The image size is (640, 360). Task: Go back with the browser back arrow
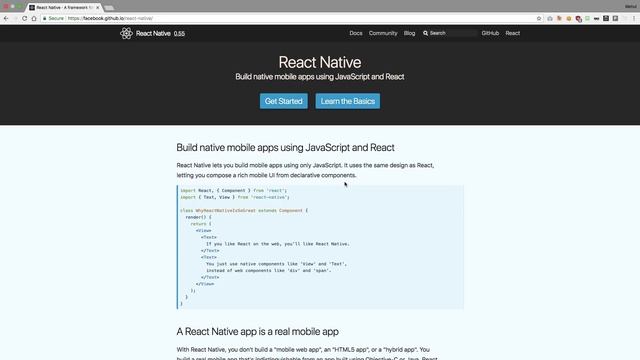(6, 18)
